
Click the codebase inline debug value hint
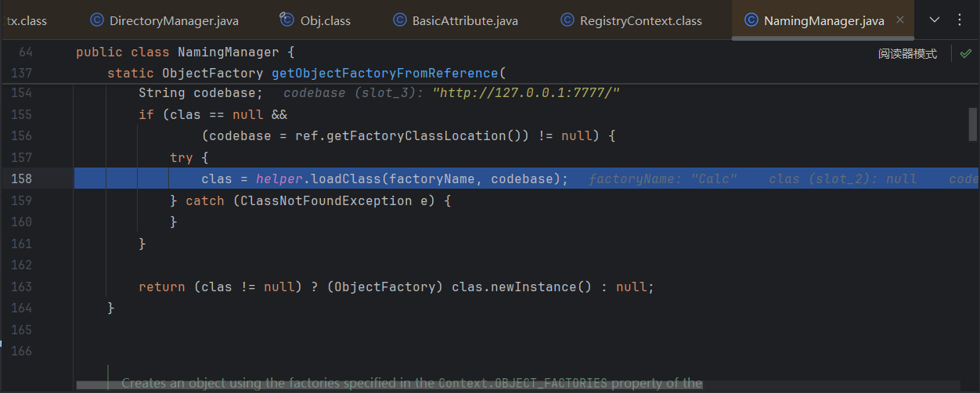tap(452, 93)
